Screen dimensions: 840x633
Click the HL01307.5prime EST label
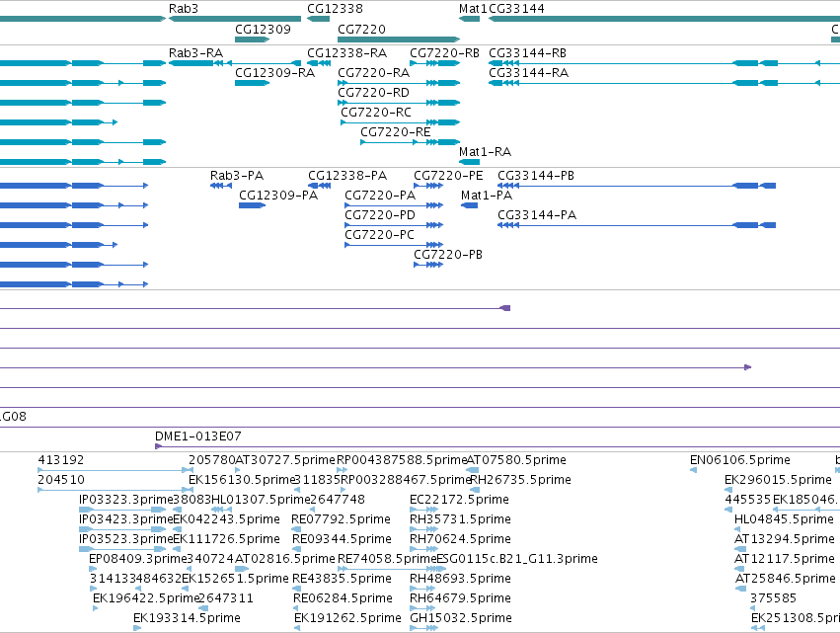[x=261, y=500]
